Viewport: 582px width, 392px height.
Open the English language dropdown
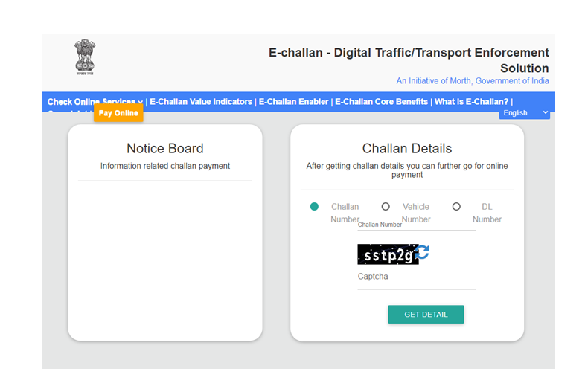point(524,113)
